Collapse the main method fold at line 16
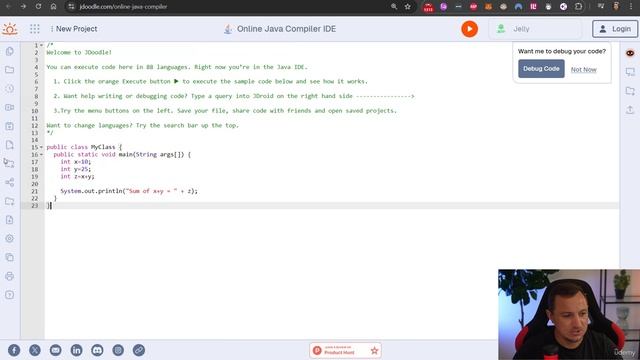The image size is (640, 360). 42,155
